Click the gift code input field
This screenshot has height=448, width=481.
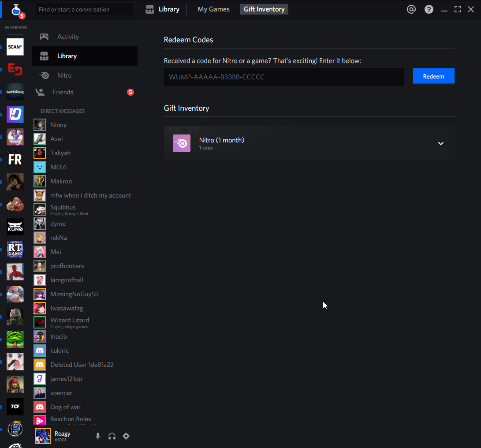pyautogui.click(x=284, y=77)
